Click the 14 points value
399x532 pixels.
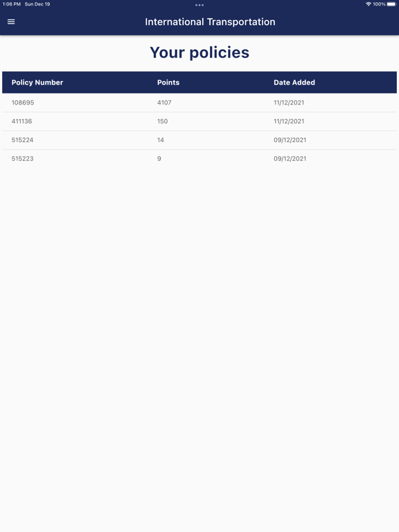[161, 140]
